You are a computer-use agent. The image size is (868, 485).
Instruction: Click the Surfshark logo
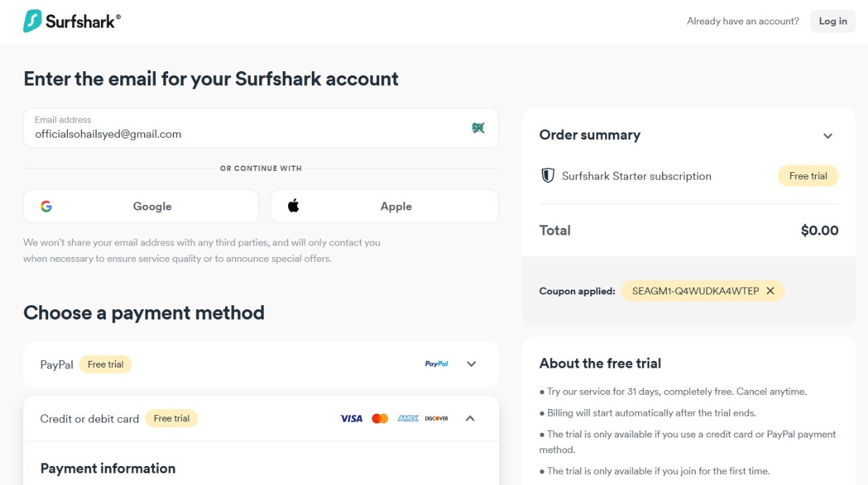coord(71,20)
